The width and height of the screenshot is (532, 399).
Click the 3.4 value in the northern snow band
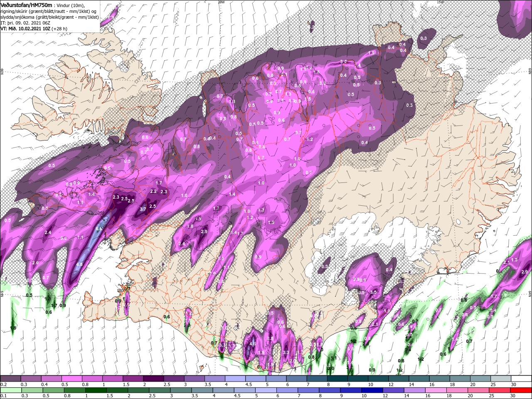(x=344, y=62)
